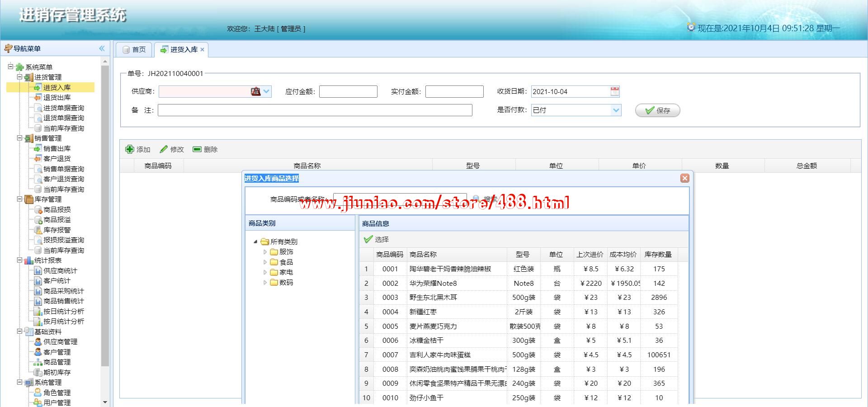Click the green Add (添加) icon
Image resolution: width=868 pixels, height=407 pixels.
(x=130, y=149)
